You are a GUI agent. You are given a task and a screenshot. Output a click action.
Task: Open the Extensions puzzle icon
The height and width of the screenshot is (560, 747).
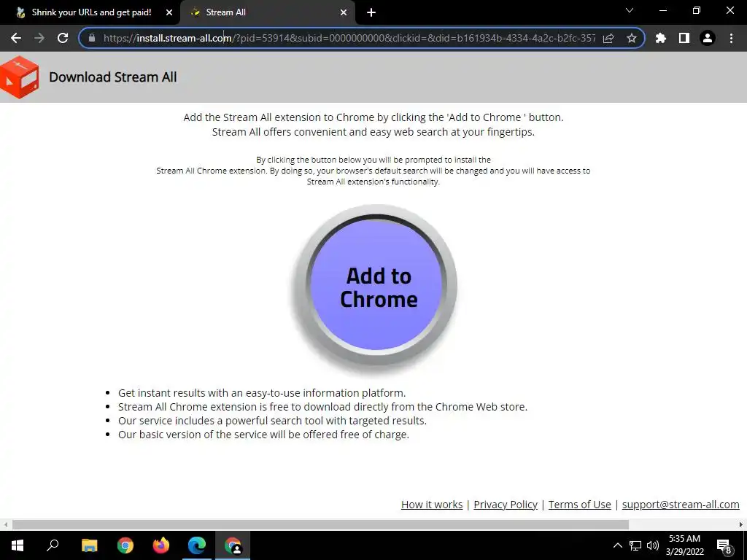pyautogui.click(x=661, y=38)
